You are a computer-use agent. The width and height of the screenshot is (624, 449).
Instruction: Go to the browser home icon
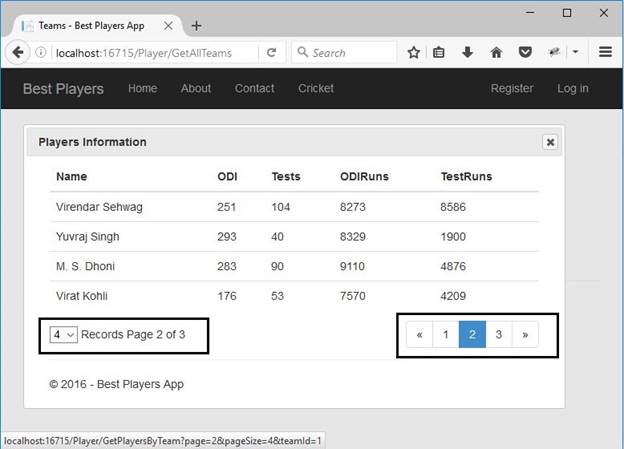pos(496,52)
